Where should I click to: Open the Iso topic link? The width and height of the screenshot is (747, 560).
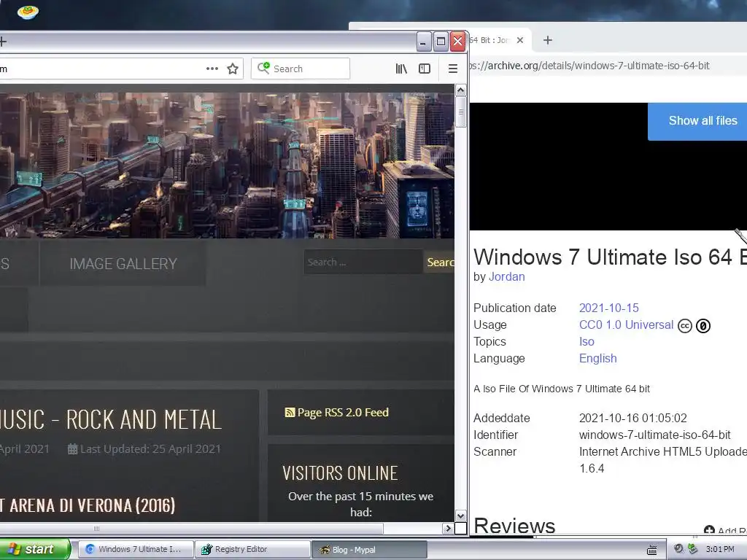[587, 342]
